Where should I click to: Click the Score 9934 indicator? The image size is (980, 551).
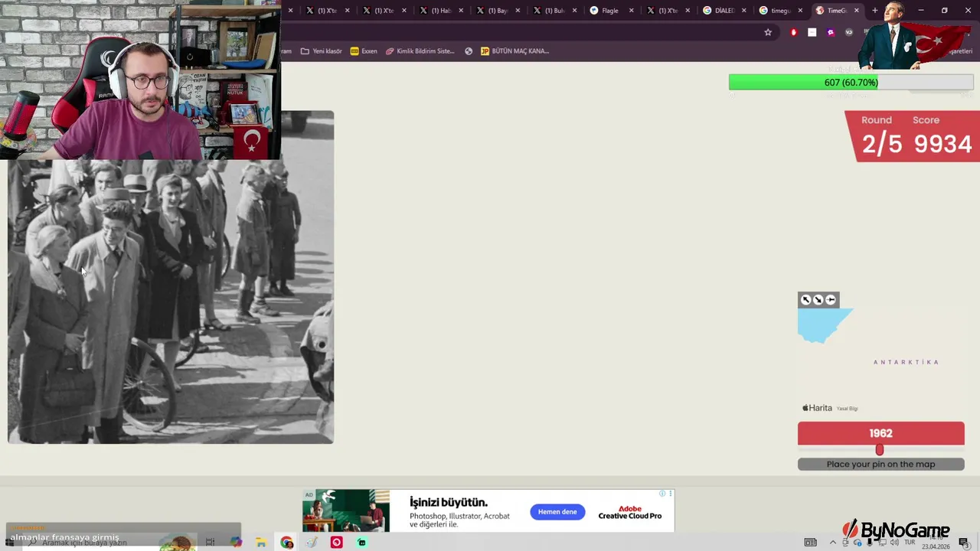pyautogui.click(x=942, y=136)
